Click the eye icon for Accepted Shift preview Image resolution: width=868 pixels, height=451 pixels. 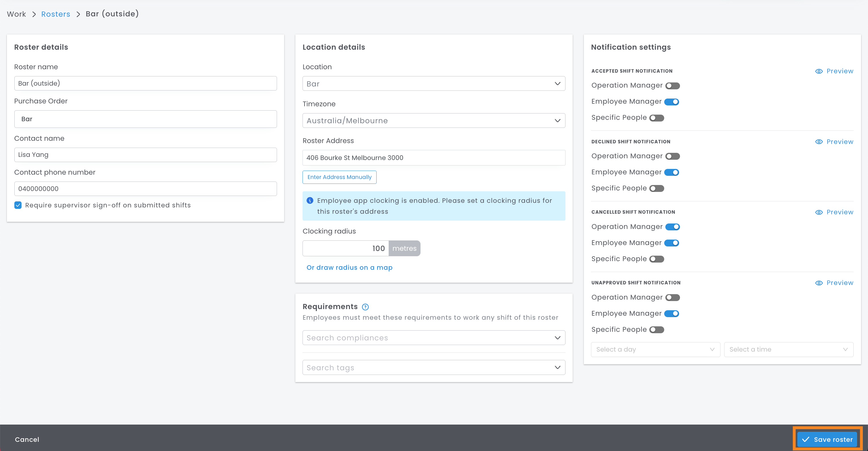click(x=819, y=71)
